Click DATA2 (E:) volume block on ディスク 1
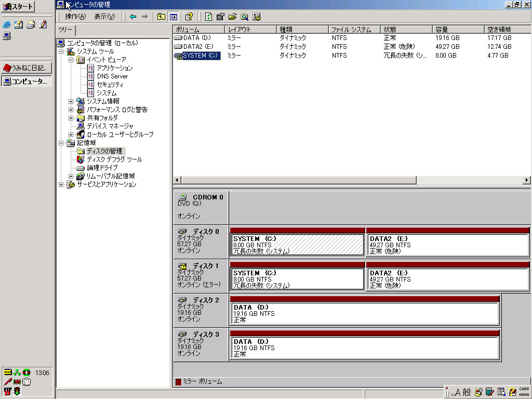The width and height of the screenshot is (532, 399). point(448,276)
